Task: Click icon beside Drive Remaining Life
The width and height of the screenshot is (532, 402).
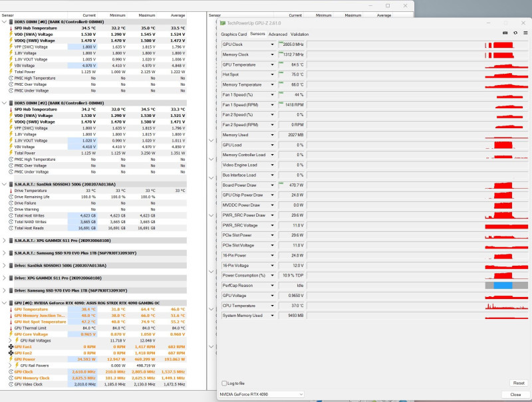Action: 11,197
